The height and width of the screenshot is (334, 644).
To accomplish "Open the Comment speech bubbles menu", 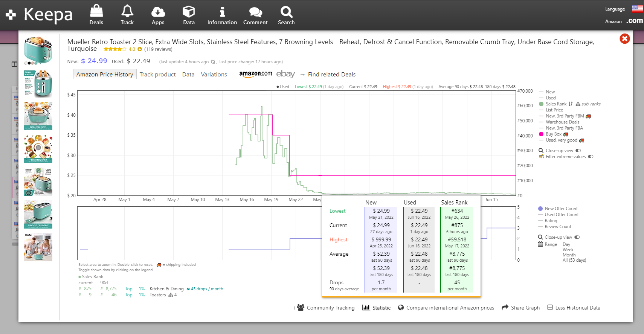I will (255, 15).
